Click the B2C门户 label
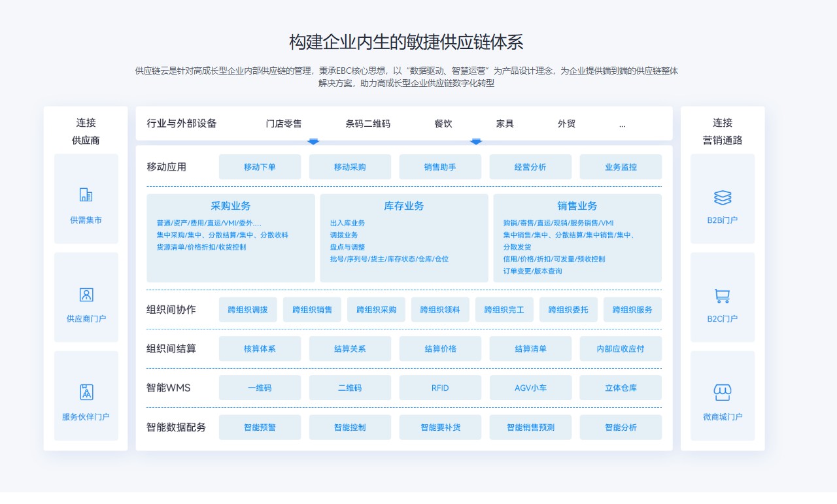This screenshot has height=504, width=837. pos(722,319)
